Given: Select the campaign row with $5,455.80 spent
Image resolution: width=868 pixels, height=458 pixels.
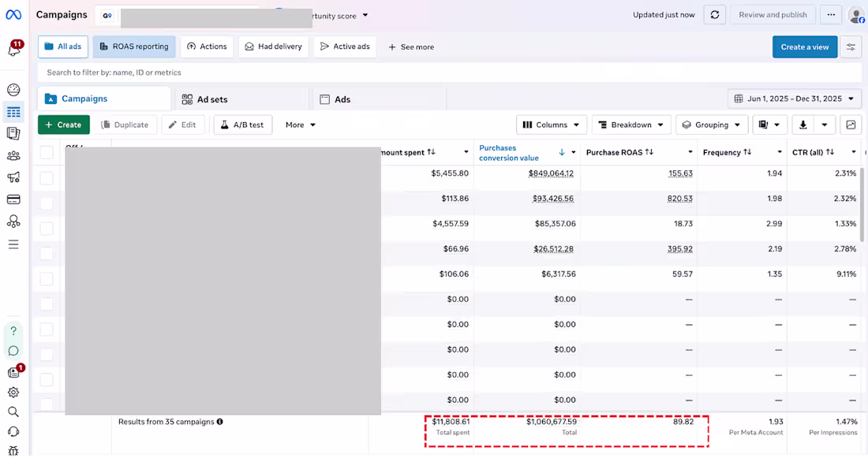Looking at the screenshot, I should (x=47, y=177).
